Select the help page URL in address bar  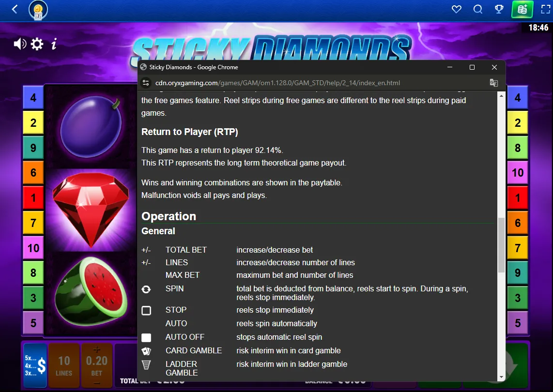[277, 83]
